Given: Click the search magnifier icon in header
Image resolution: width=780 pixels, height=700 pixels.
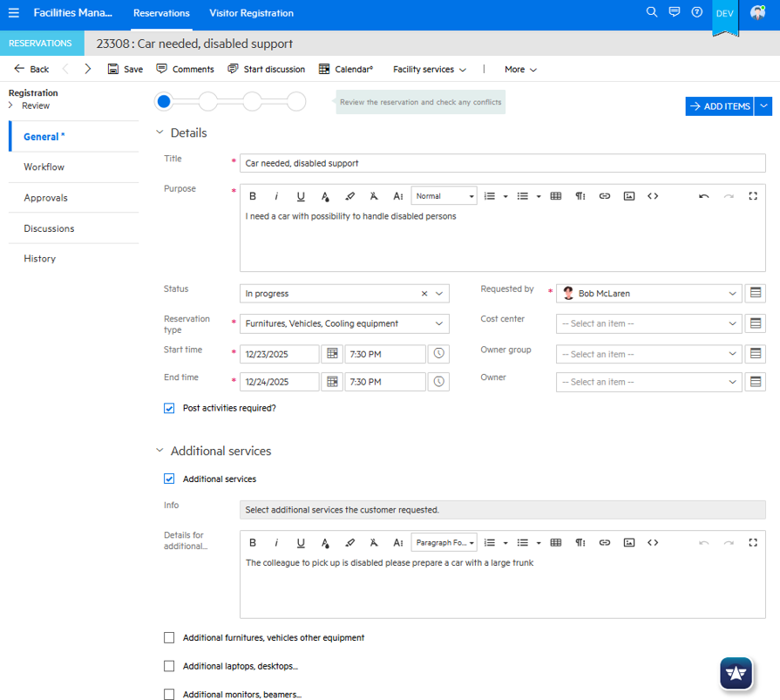Looking at the screenshot, I should 651,12.
